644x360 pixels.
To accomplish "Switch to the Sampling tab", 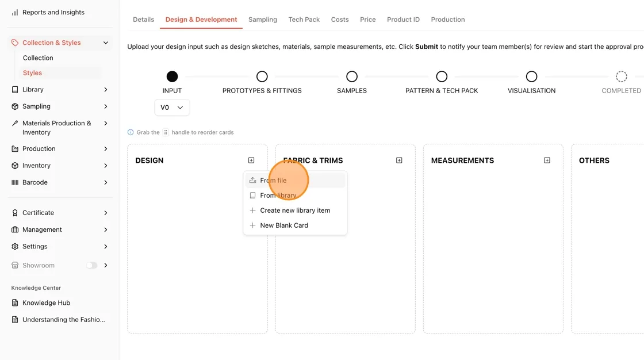I will click(263, 20).
